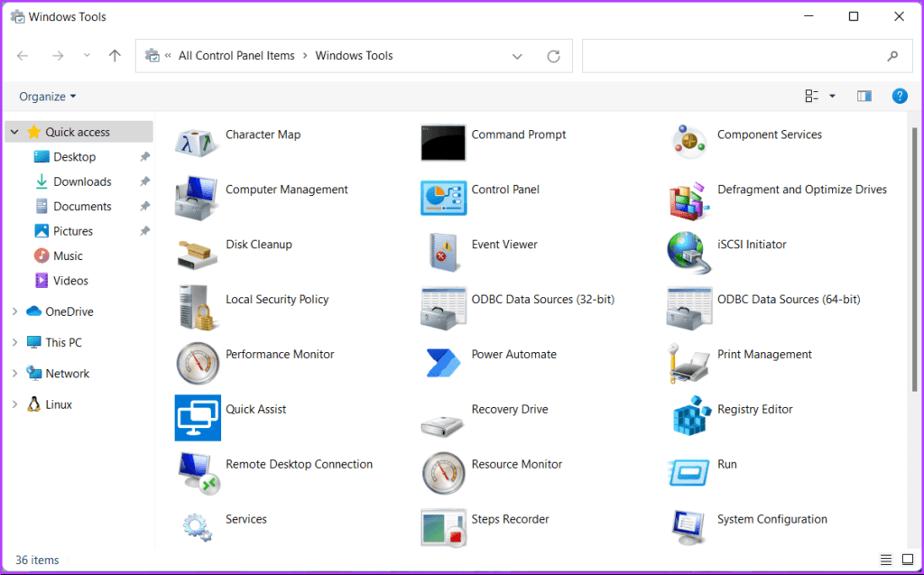Viewport: 924px width, 575px height.
Task: Launch System Configuration
Action: [772, 518]
